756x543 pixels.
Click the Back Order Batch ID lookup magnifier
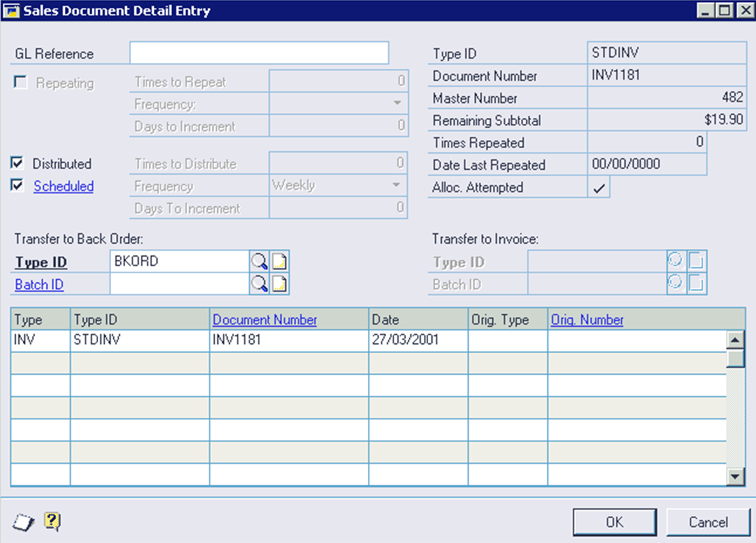(259, 284)
